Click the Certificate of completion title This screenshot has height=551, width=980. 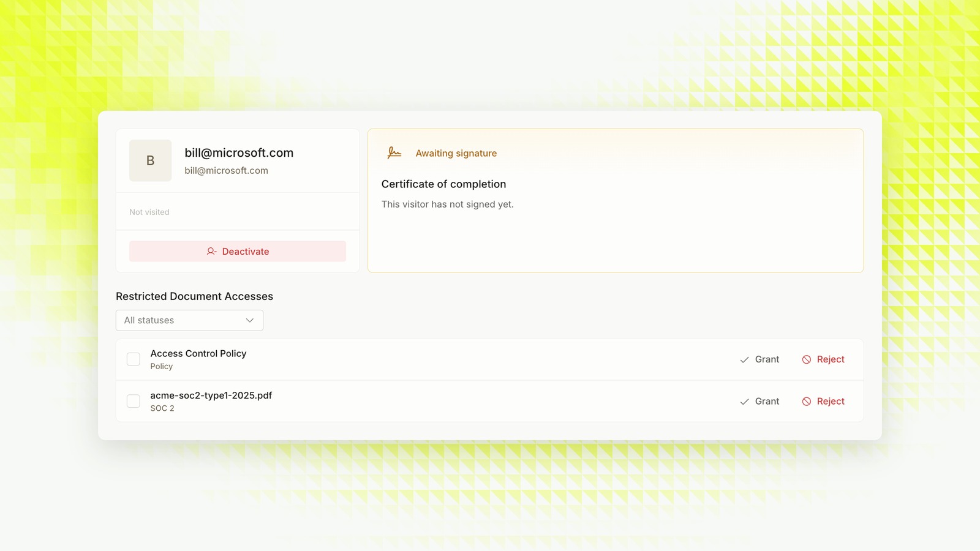443,184
